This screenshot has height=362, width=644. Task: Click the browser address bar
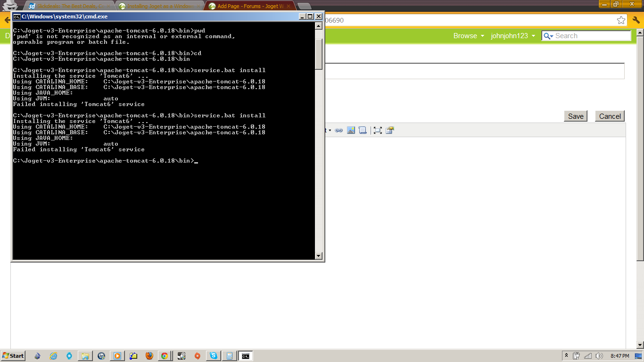(x=470, y=20)
